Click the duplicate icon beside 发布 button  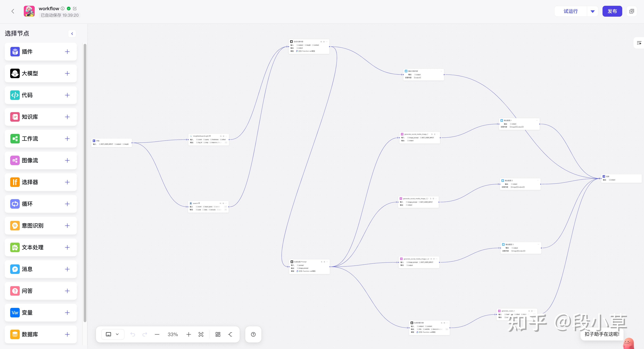coord(631,11)
